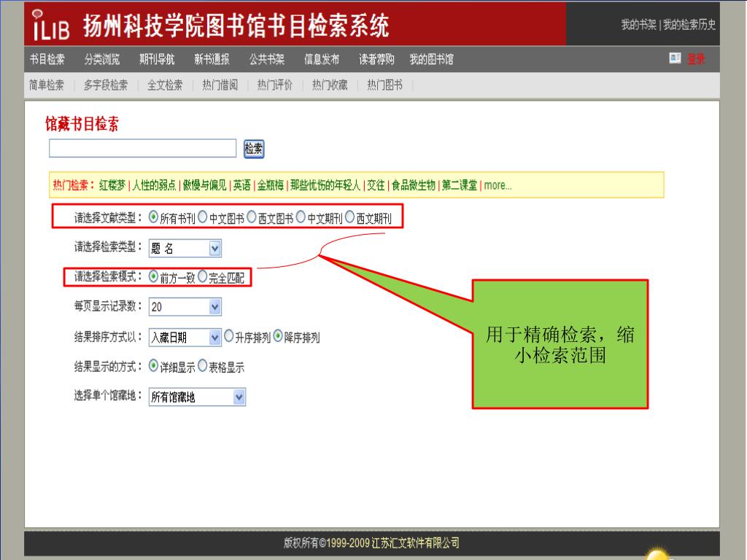Viewport: 747px width, 560px height.
Task: Open the 书目检索 menu
Action: point(47,59)
